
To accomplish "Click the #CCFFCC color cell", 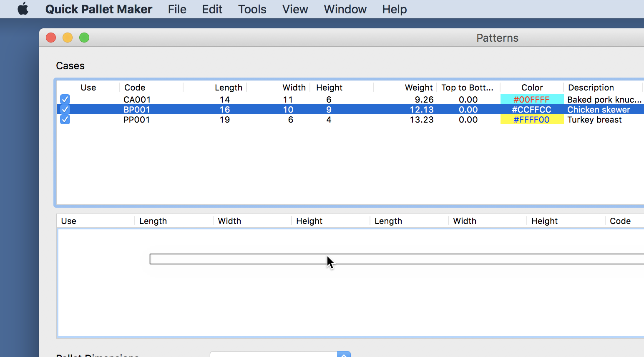I will click(532, 109).
